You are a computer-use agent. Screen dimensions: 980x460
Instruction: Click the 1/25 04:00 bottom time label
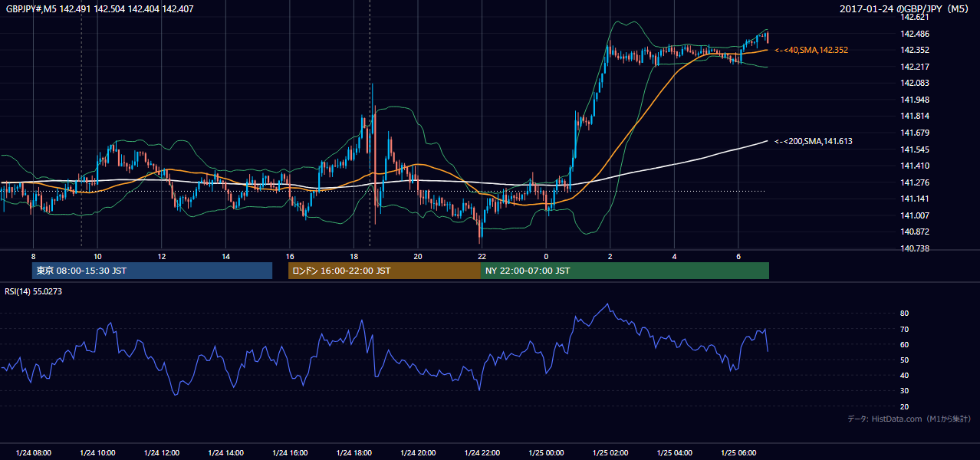coord(674,453)
